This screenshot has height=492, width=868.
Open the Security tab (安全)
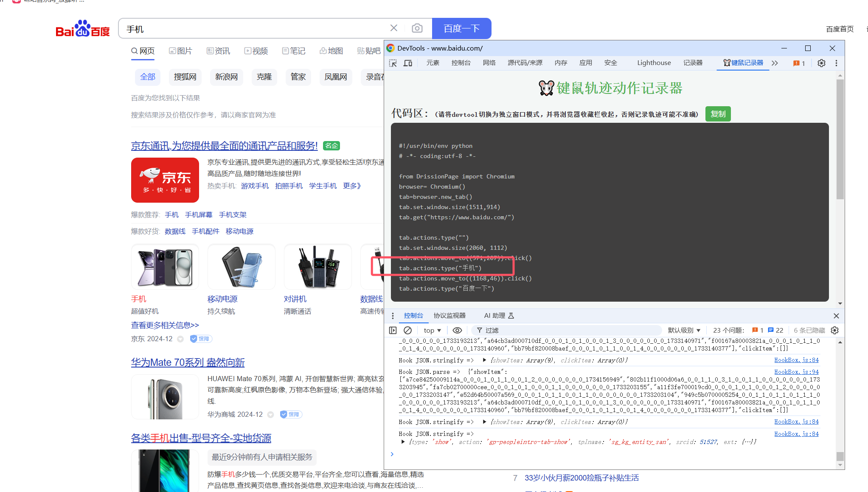tap(611, 63)
